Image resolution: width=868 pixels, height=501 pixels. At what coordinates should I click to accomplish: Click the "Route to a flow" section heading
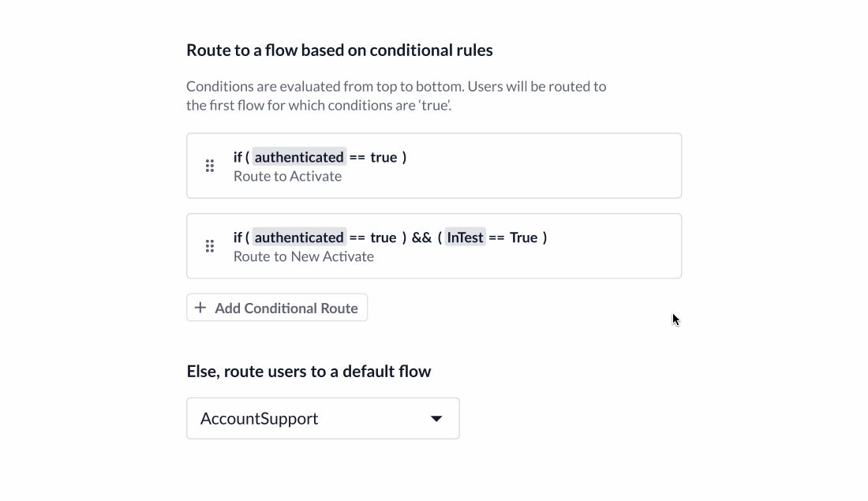339,50
